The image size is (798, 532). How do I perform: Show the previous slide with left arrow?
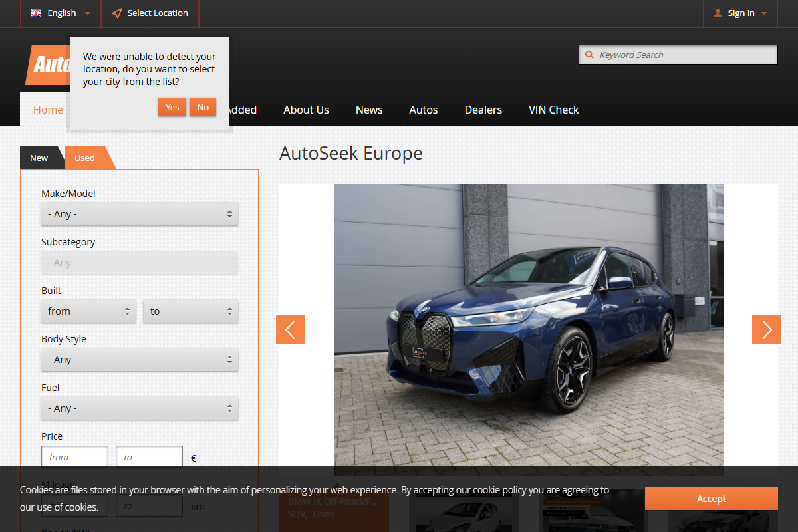291,330
